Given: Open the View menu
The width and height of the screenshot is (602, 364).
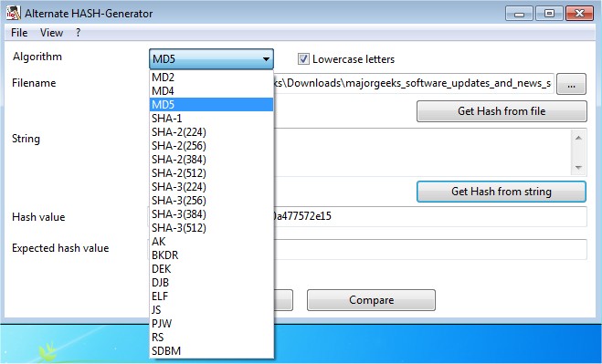Looking at the screenshot, I should coord(51,33).
